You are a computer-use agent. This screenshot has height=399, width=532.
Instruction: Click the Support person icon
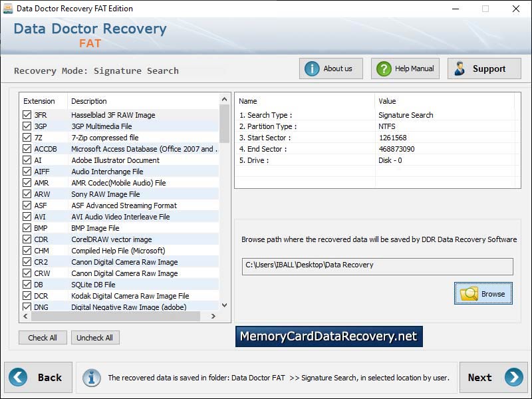[x=459, y=68]
